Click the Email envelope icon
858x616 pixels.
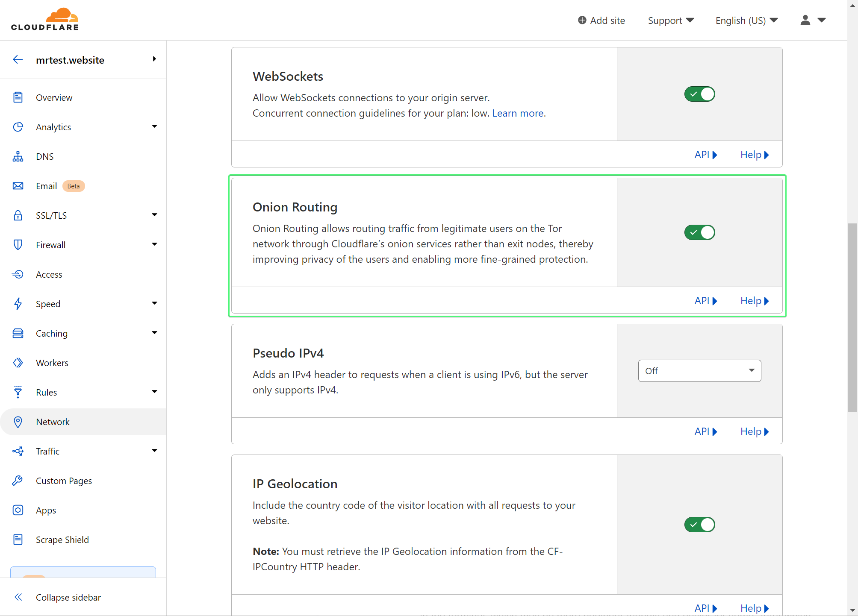coord(18,186)
